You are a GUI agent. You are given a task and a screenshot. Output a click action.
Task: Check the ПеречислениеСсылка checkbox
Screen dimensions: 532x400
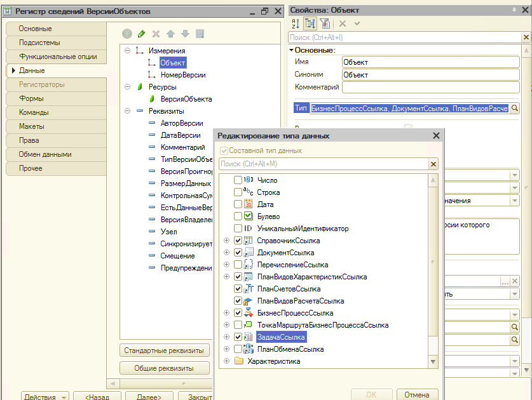tap(238, 265)
